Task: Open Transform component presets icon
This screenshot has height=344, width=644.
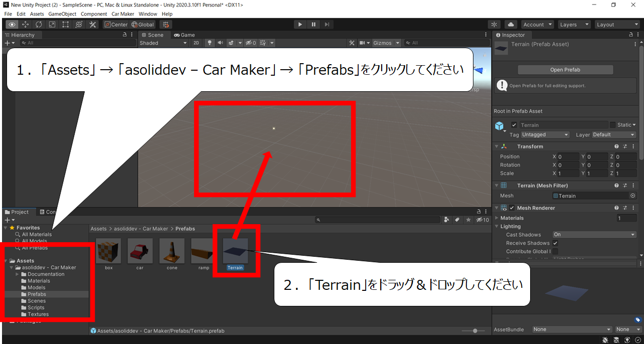Action: point(625,146)
